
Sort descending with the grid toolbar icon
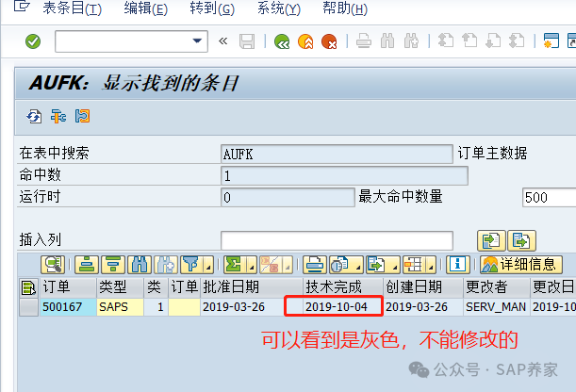coord(113,265)
